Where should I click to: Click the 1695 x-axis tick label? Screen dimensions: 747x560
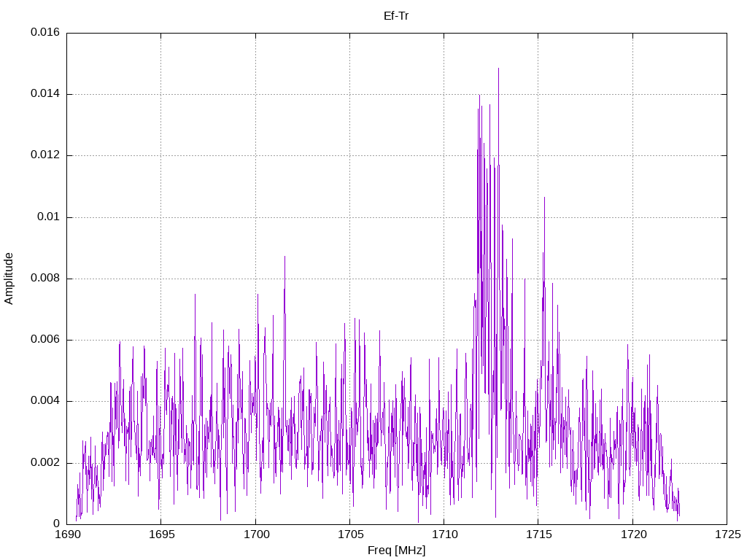[161, 534]
